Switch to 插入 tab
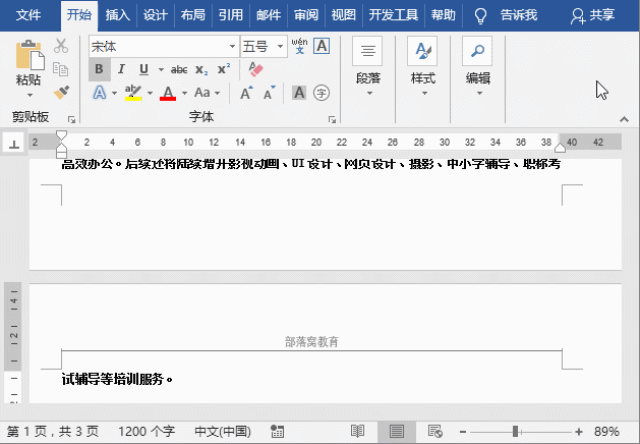 pos(118,15)
